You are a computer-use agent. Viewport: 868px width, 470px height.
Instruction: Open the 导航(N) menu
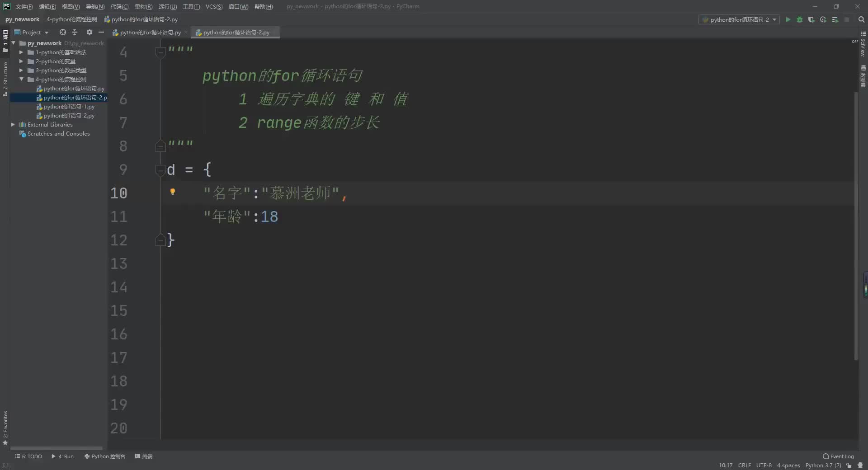click(95, 6)
